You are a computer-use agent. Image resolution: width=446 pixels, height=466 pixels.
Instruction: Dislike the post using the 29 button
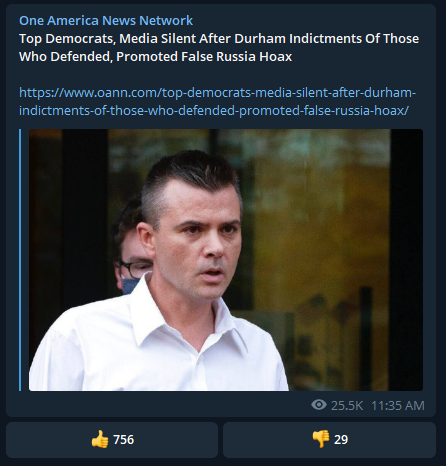tap(329, 440)
